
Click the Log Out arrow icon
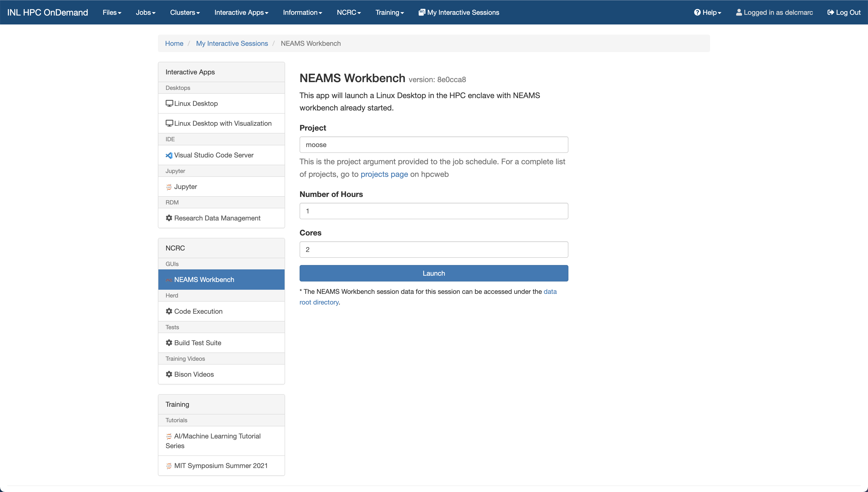coord(830,13)
